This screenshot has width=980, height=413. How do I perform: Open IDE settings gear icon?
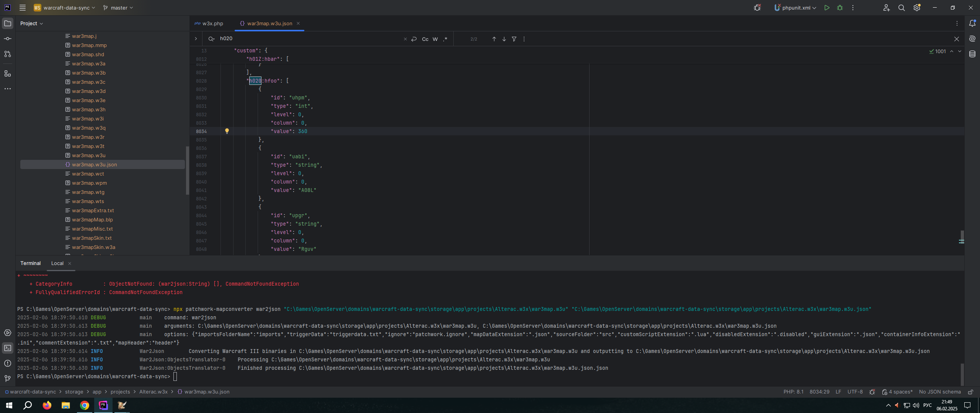[916, 8]
